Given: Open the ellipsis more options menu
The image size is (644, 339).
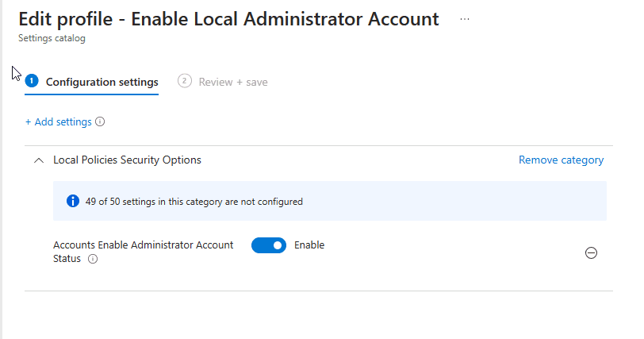Looking at the screenshot, I should click(x=465, y=19).
